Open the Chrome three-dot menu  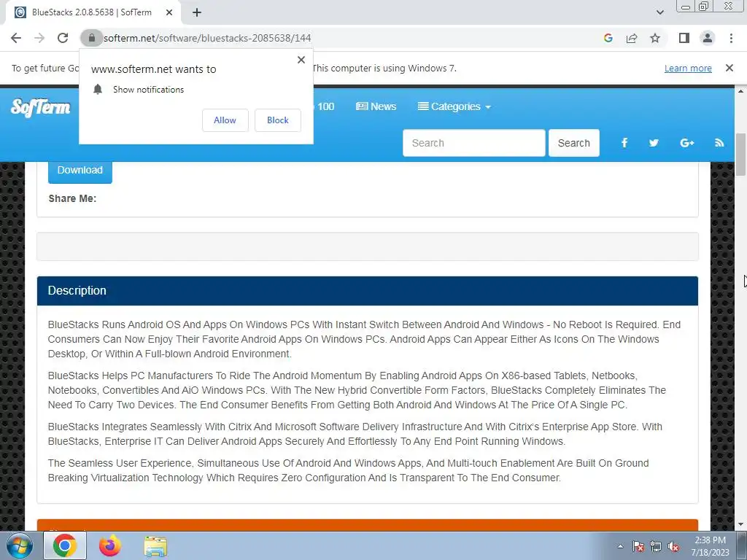point(731,38)
